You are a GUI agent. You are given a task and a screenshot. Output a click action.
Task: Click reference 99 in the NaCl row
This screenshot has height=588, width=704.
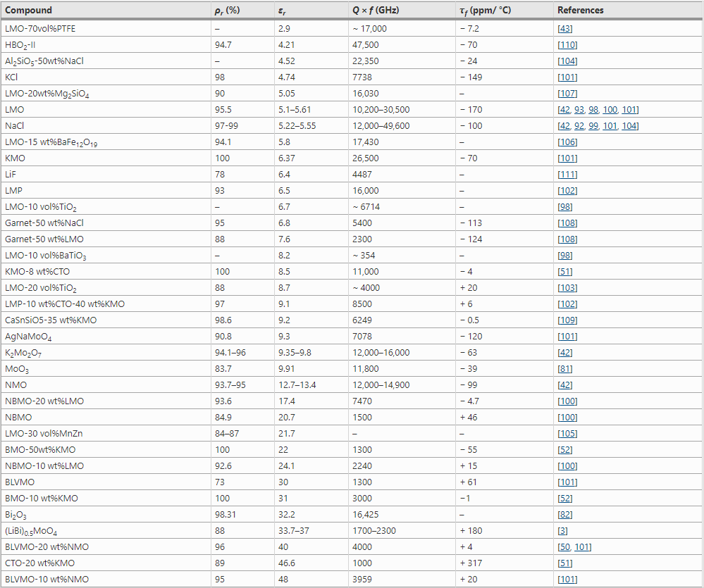point(593,125)
